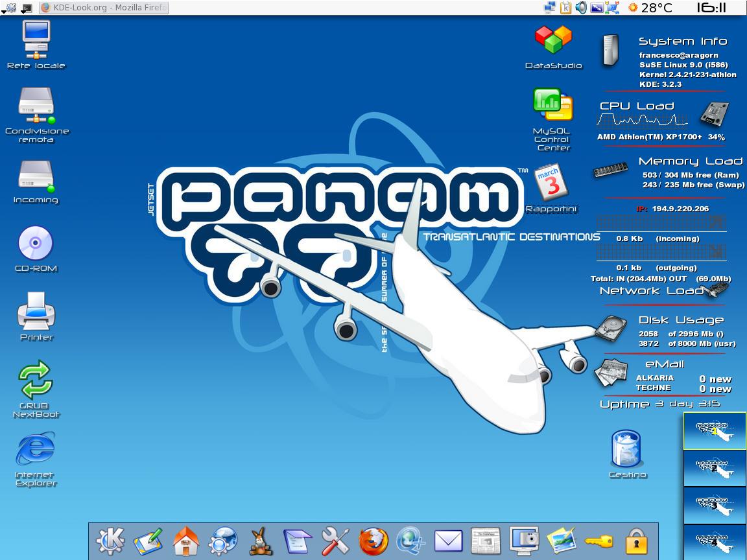Click the 503 / 304 Mb free (Ram) line

[x=691, y=175]
